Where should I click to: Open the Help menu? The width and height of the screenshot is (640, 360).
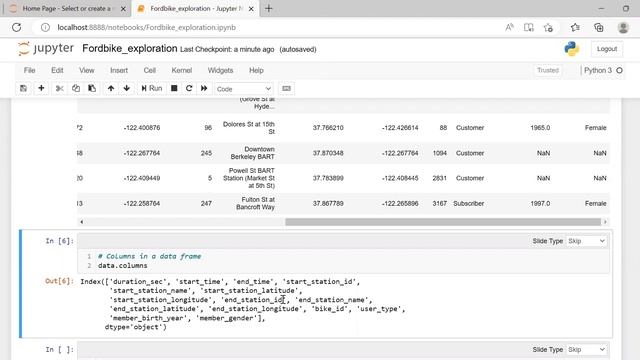click(x=256, y=70)
